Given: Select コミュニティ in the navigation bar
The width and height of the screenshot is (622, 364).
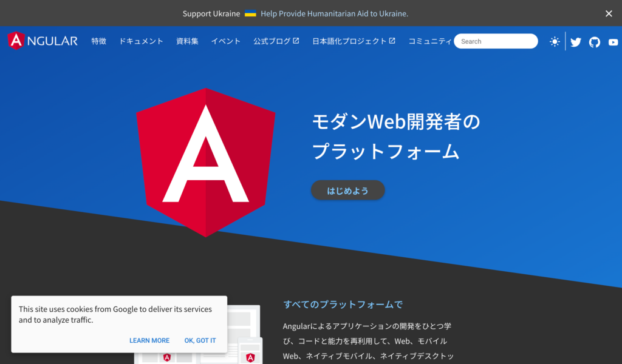Looking at the screenshot, I should coord(429,41).
